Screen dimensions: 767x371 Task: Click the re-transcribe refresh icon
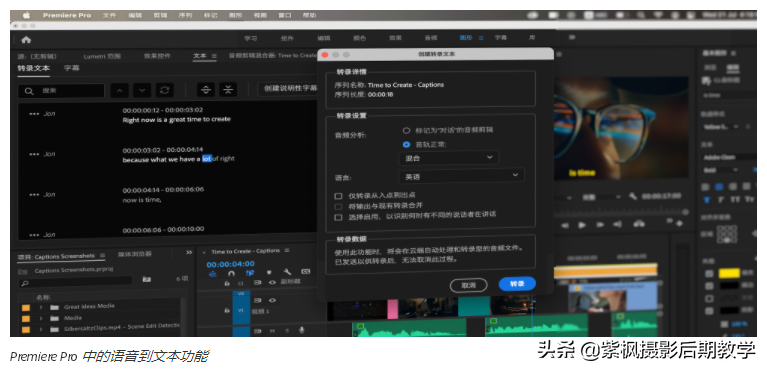pos(164,90)
